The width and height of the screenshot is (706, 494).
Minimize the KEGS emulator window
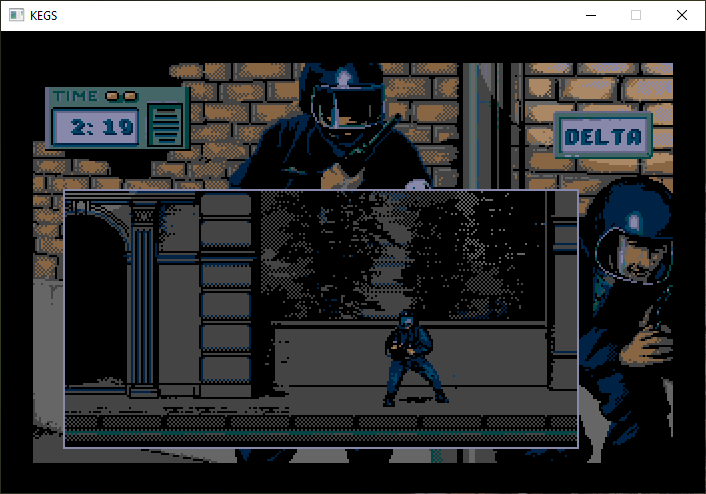591,15
